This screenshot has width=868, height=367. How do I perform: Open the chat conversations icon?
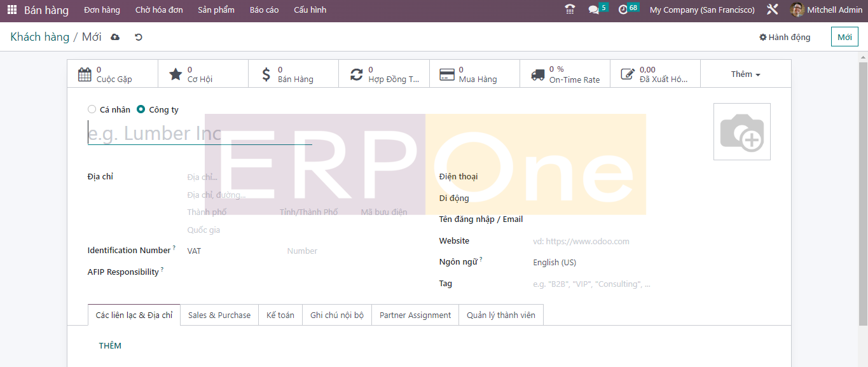(x=594, y=10)
